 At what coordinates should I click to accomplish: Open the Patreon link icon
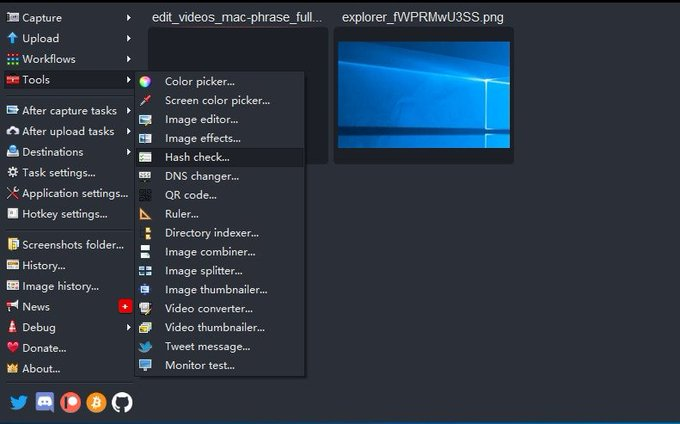click(70, 402)
